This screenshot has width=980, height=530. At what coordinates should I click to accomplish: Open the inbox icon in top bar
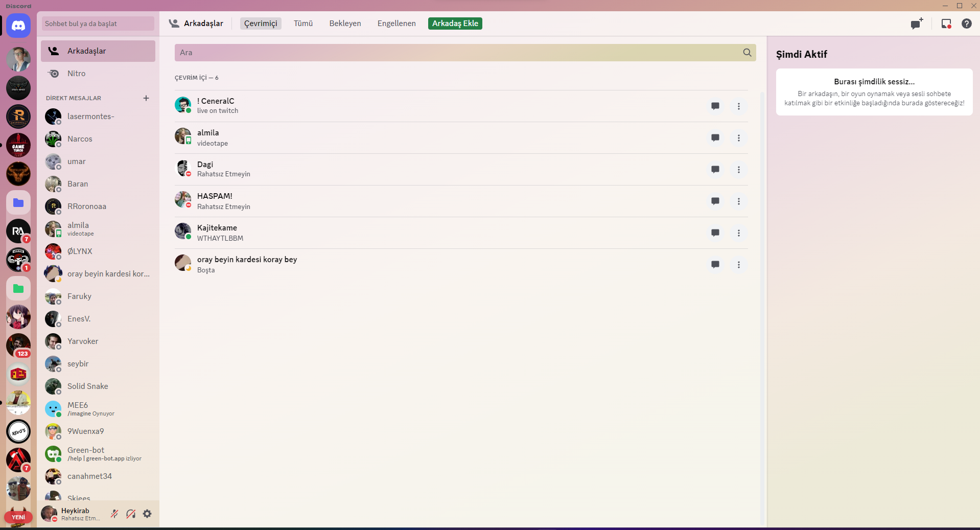(x=946, y=24)
